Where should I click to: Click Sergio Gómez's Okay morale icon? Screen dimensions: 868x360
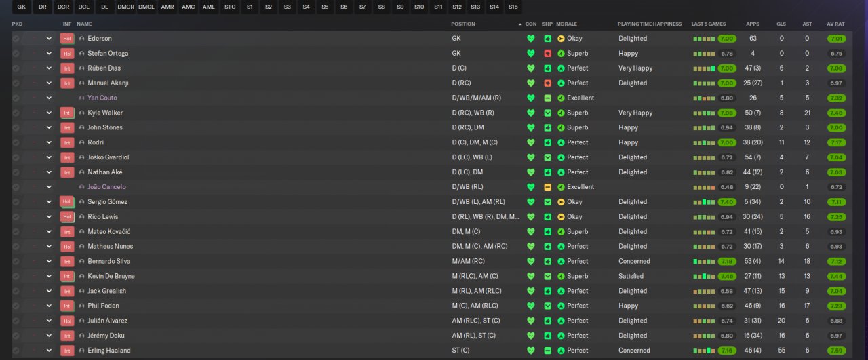pos(561,202)
